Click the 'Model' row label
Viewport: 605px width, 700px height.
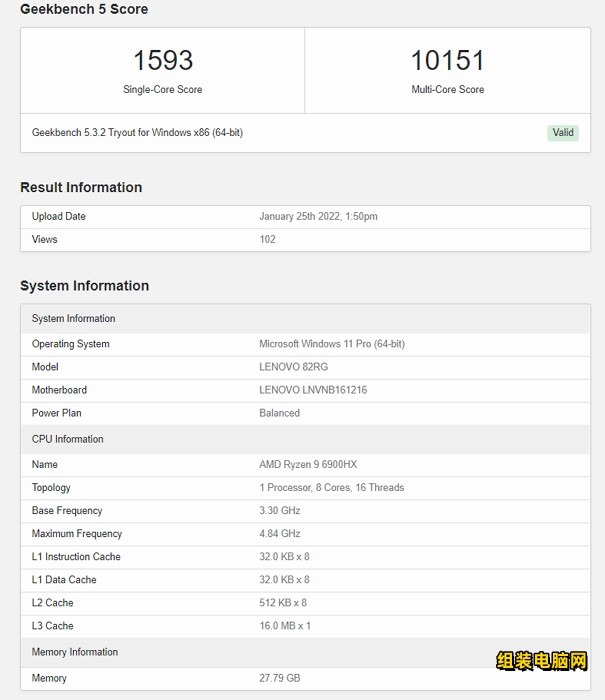pos(45,367)
